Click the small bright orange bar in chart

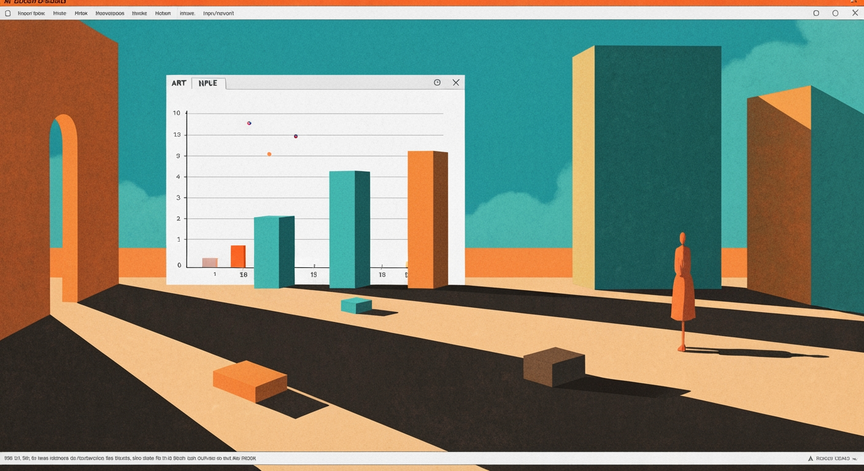238,256
